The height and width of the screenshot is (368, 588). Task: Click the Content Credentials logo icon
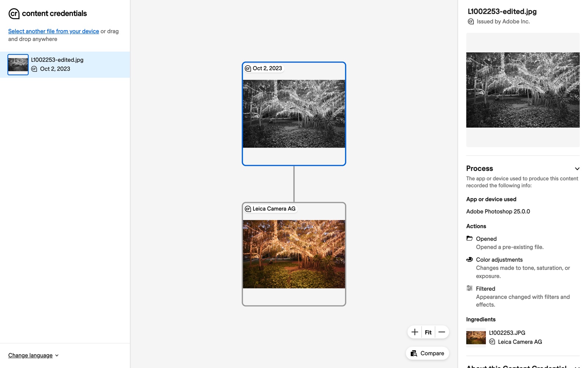click(14, 14)
